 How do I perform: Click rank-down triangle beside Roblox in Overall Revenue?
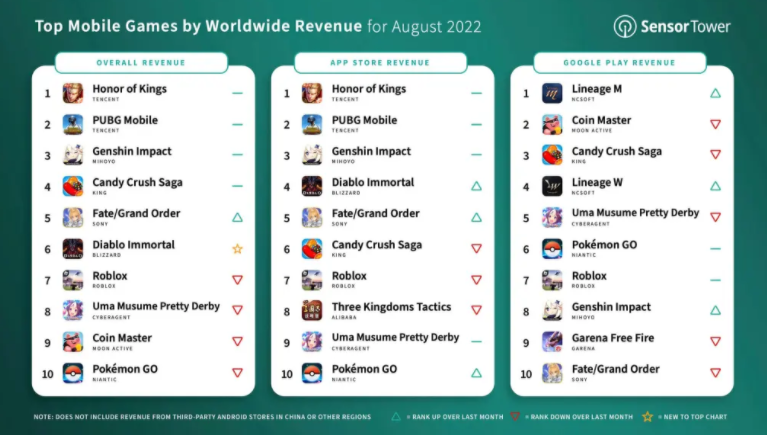(x=237, y=280)
